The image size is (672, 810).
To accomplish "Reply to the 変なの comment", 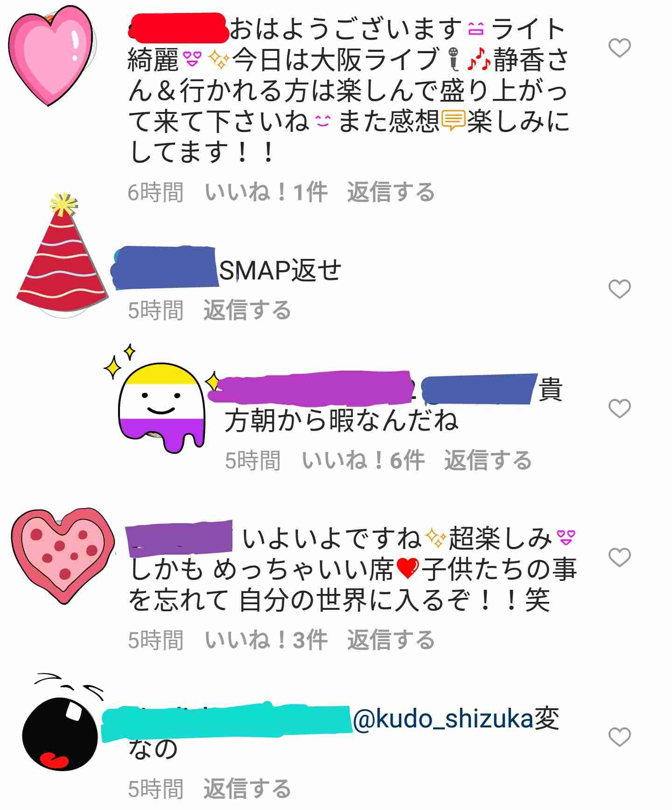I will pyautogui.click(x=247, y=789).
